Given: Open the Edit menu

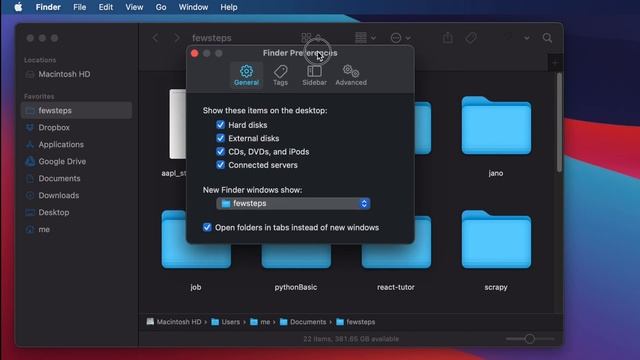Looking at the screenshot, I should pos(105,7).
